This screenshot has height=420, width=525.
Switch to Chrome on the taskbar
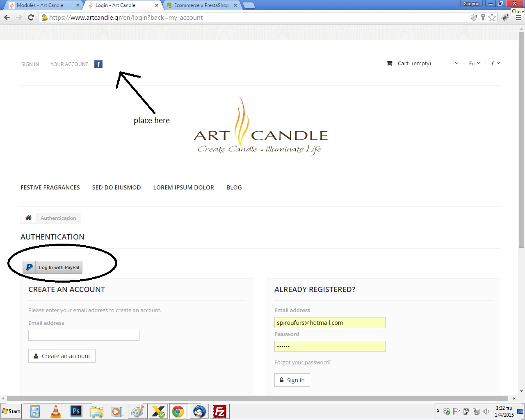[x=178, y=411]
